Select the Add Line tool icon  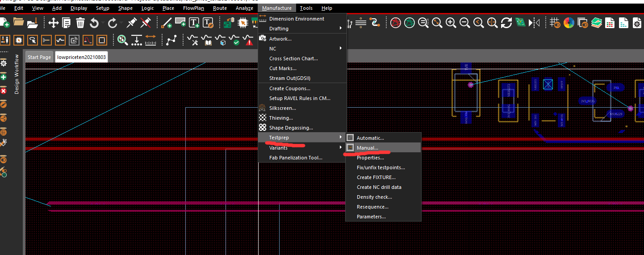[167, 23]
